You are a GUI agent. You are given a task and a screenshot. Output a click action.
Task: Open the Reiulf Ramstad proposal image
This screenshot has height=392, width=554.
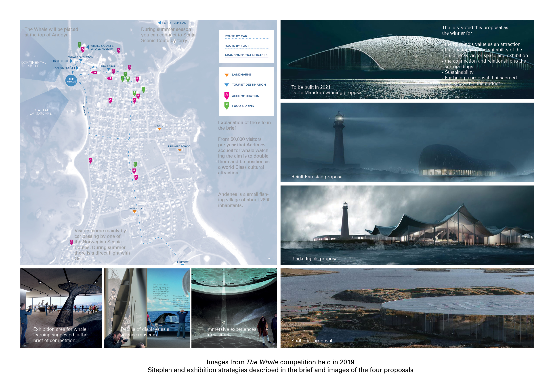[x=407, y=142]
